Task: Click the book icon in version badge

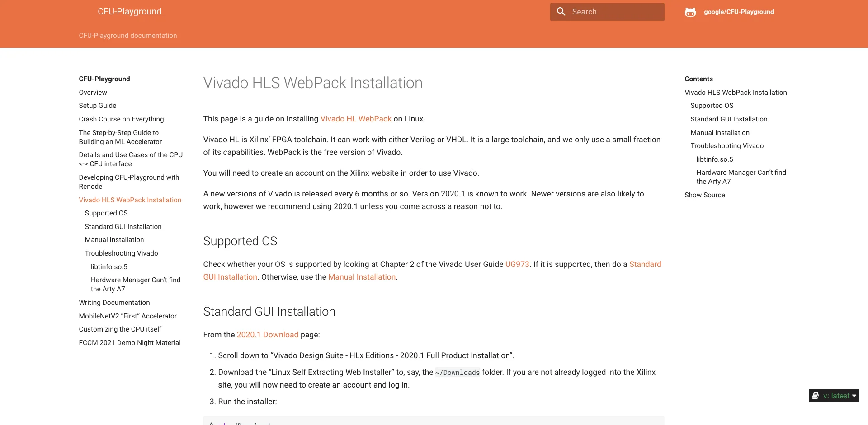Action: coord(816,396)
